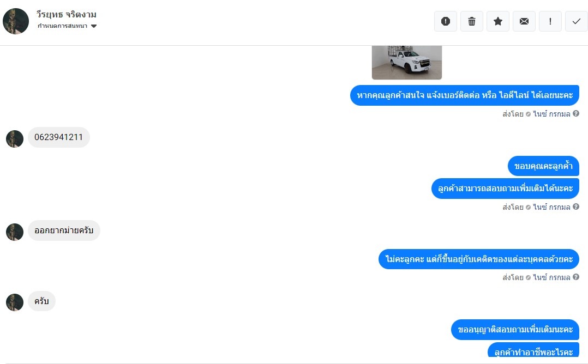The width and height of the screenshot is (588, 364).
Task: Click avatar next to 'ครับ' message
Action: tap(15, 302)
